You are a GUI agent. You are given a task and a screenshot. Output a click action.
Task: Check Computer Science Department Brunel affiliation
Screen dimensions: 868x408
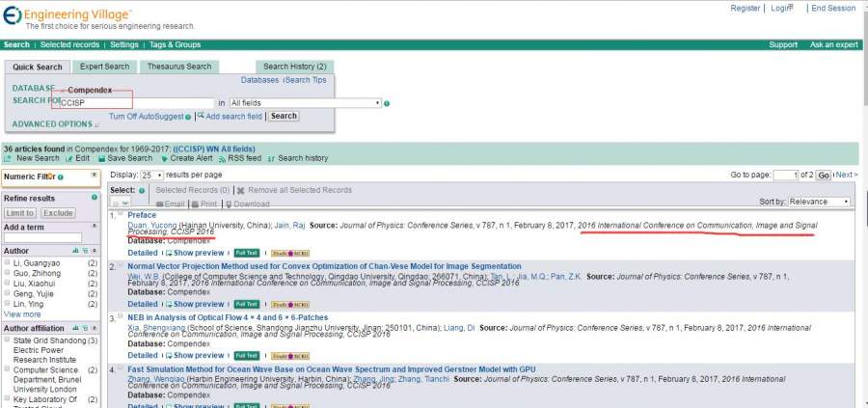[7, 369]
